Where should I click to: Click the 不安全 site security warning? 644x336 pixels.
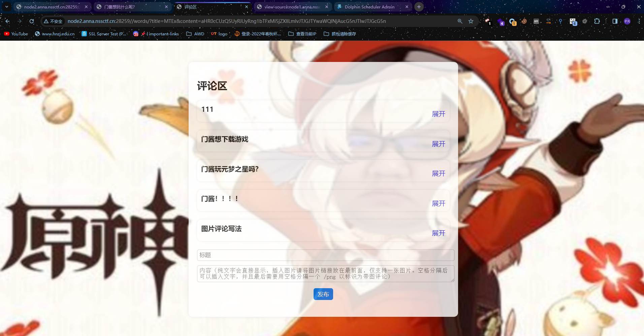point(53,21)
